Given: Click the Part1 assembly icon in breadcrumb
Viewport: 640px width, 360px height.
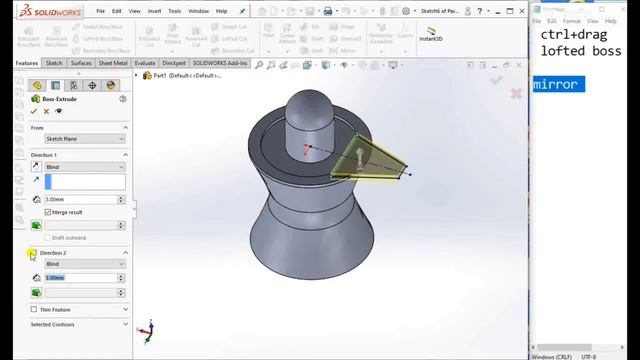Looking at the screenshot, I should tap(147, 76).
